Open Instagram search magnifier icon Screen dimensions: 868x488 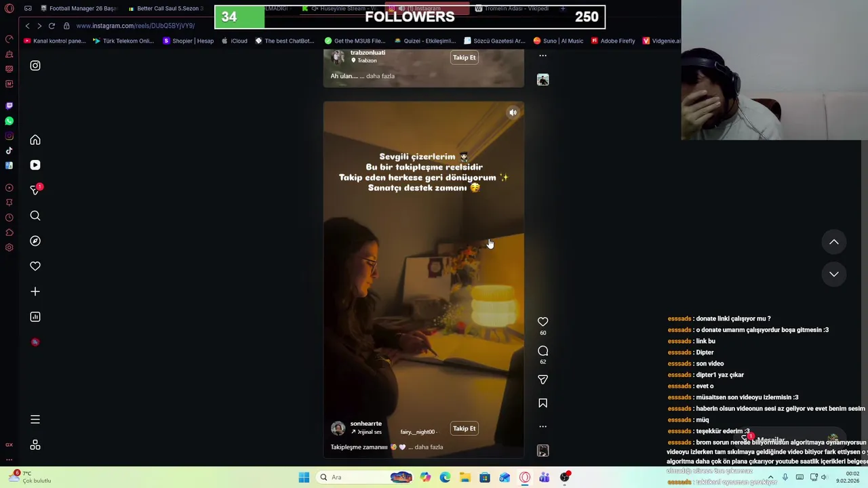click(x=35, y=216)
